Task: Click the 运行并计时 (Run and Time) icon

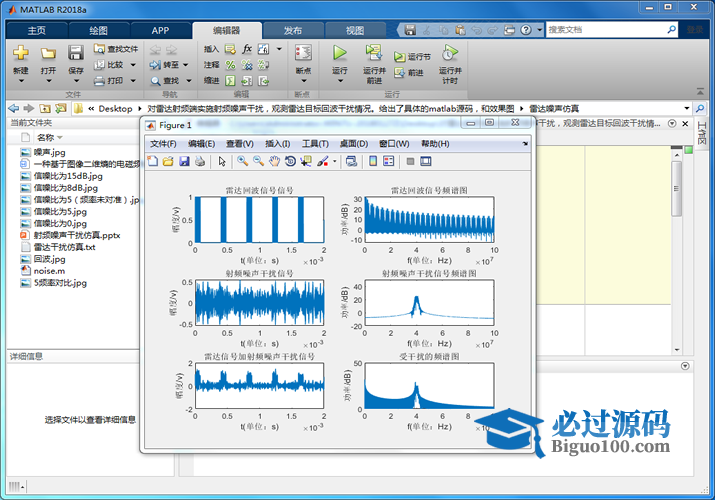Action: click(x=450, y=53)
